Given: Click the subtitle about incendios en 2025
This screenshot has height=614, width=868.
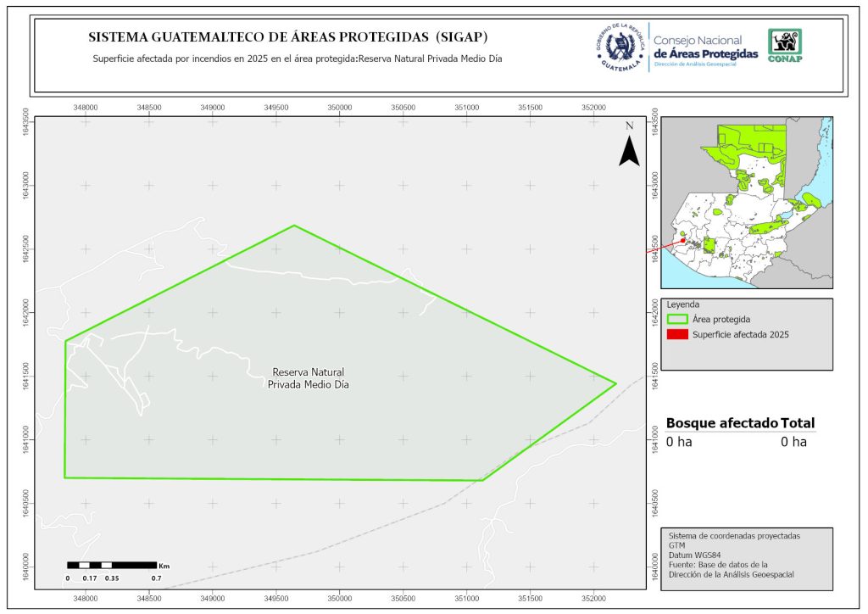Looking at the screenshot, I should 292,59.
